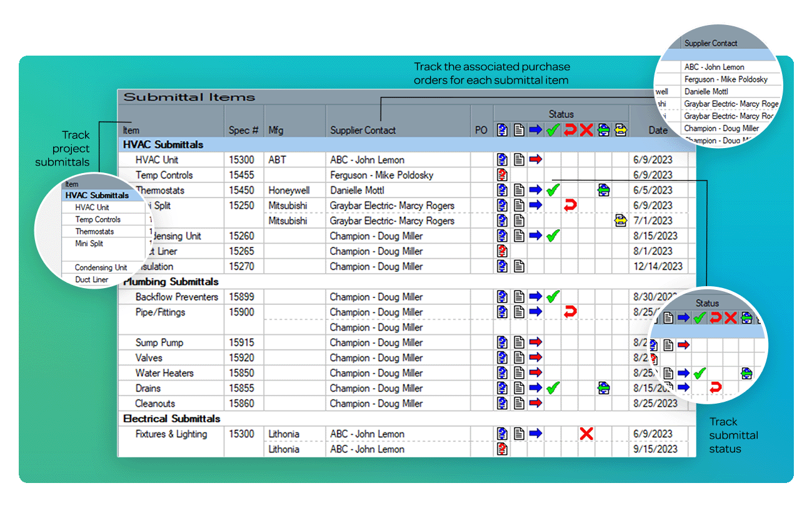Click the red question-mark document icon on Temp Controls
This screenshot has height=508, width=812.
(x=502, y=174)
